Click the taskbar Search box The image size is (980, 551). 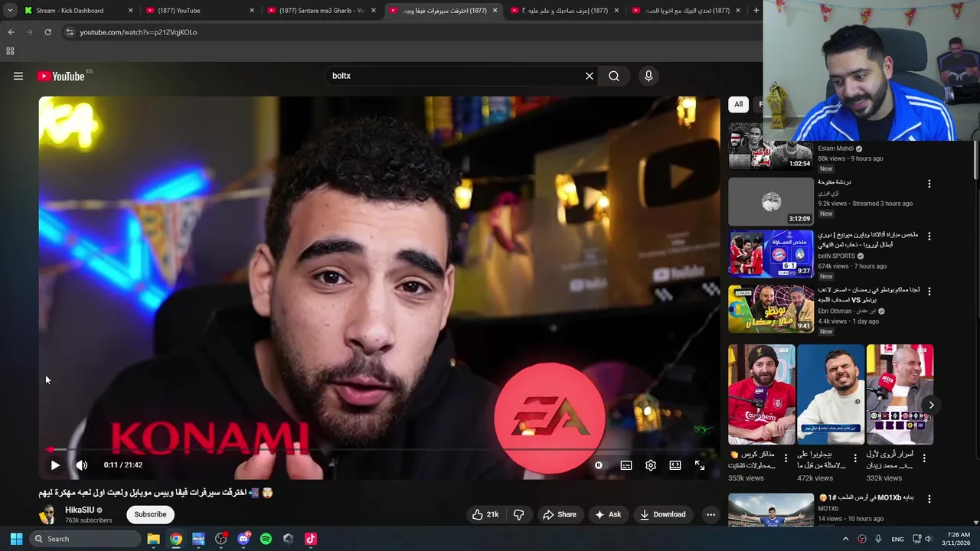pos(86,539)
